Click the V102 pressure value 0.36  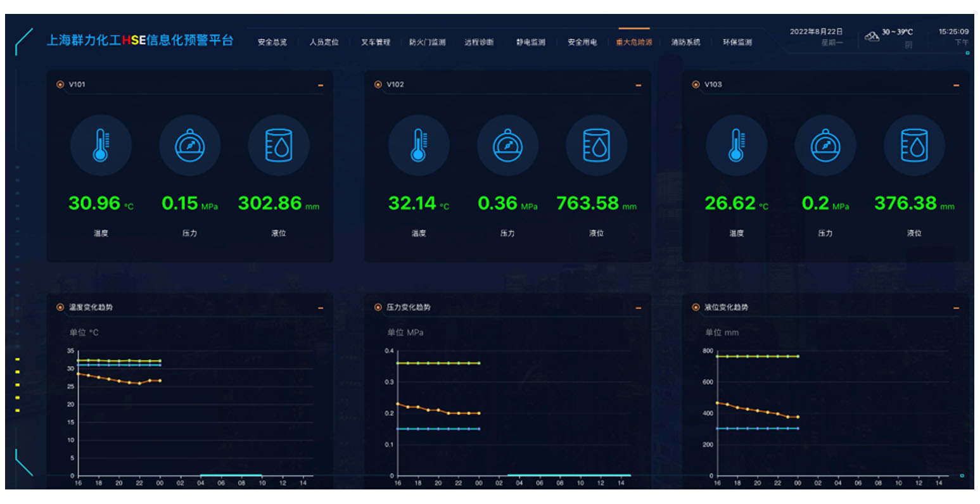[498, 203]
